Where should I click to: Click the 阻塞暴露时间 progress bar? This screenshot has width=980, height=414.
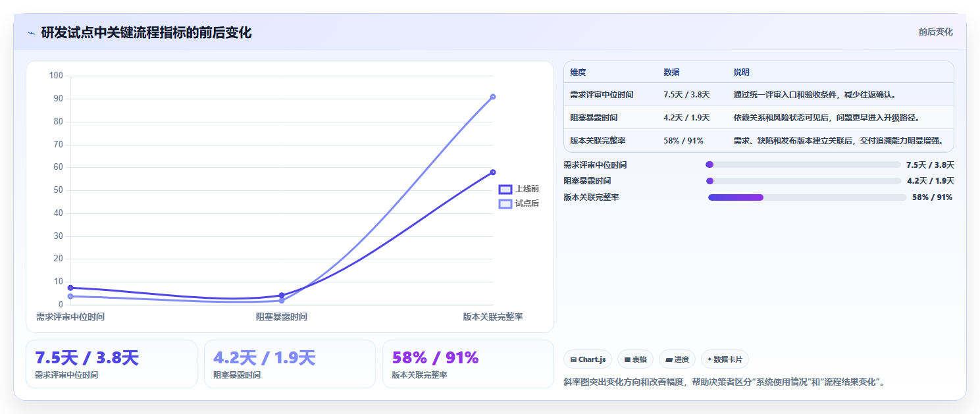pyautogui.click(x=803, y=181)
